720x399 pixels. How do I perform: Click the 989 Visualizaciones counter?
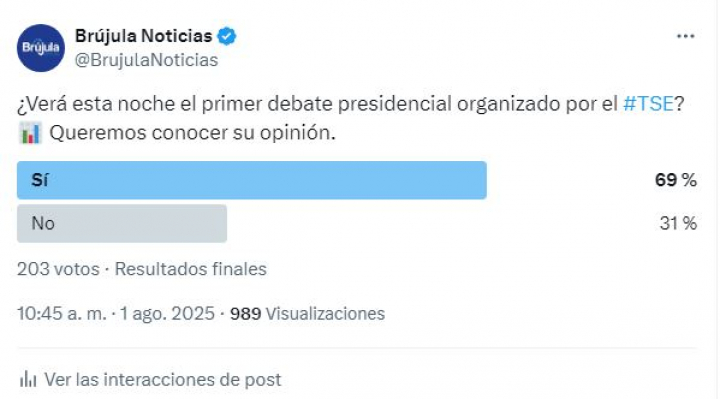pyautogui.click(x=307, y=314)
